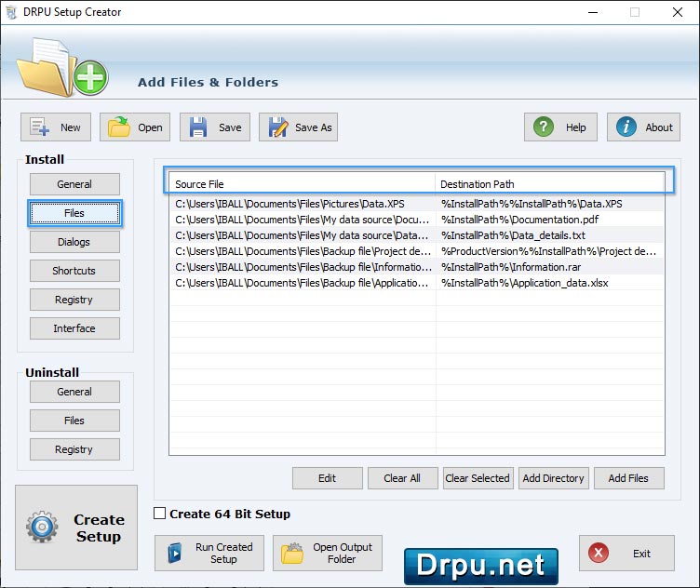This screenshot has height=588, width=700.
Task: Click destination %InstallPath%\Application_data.xlsx
Action: point(525,283)
